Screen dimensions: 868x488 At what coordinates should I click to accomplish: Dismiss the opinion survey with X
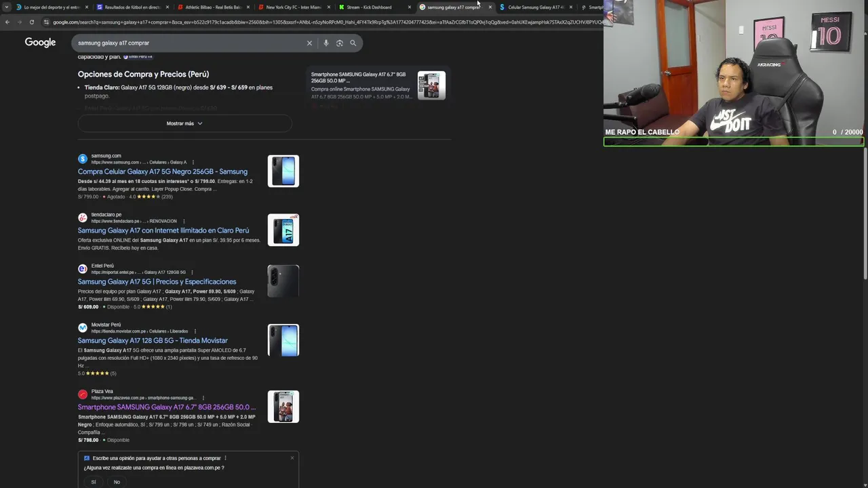[292, 457]
